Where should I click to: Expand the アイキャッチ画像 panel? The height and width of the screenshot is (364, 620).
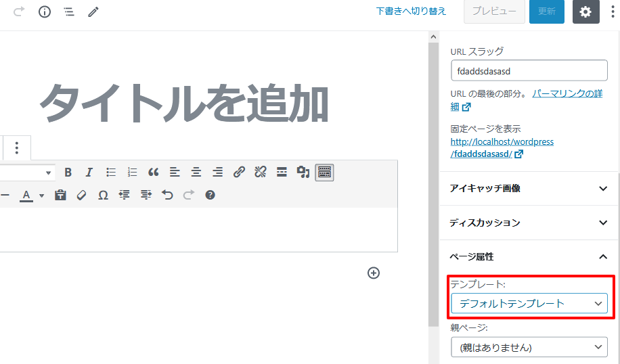pos(529,188)
